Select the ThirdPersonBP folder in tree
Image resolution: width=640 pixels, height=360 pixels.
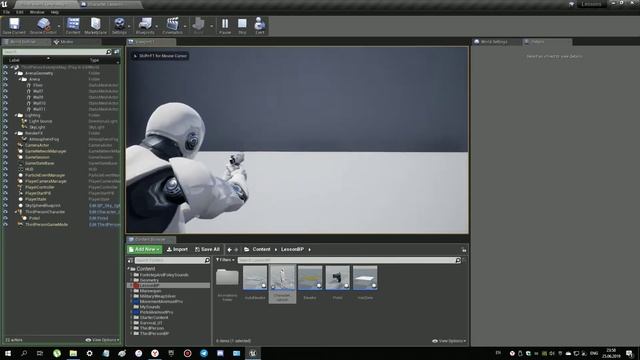pos(154,333)
